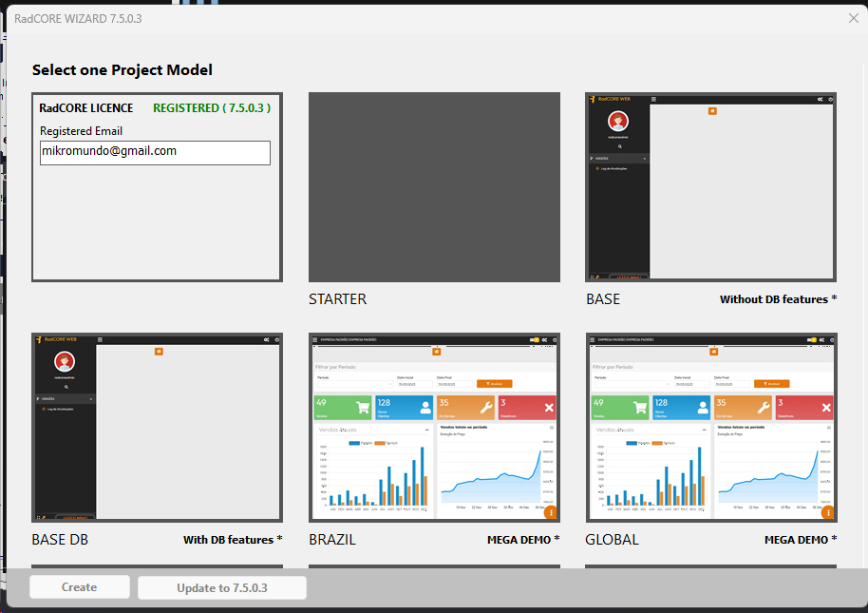Viewport: 868px width, 613px height.
Task: Click the settings gears icon in the BASE preview
Action: 821,99
